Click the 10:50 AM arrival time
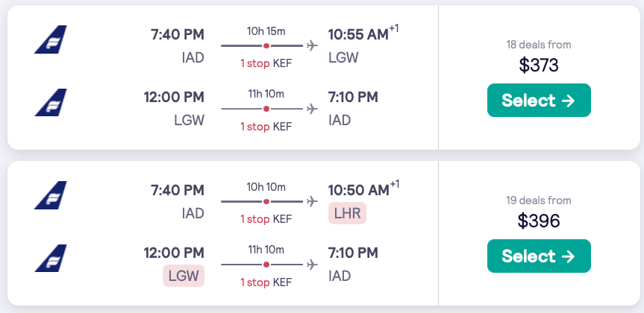644x313 pixels. [357, 190]
